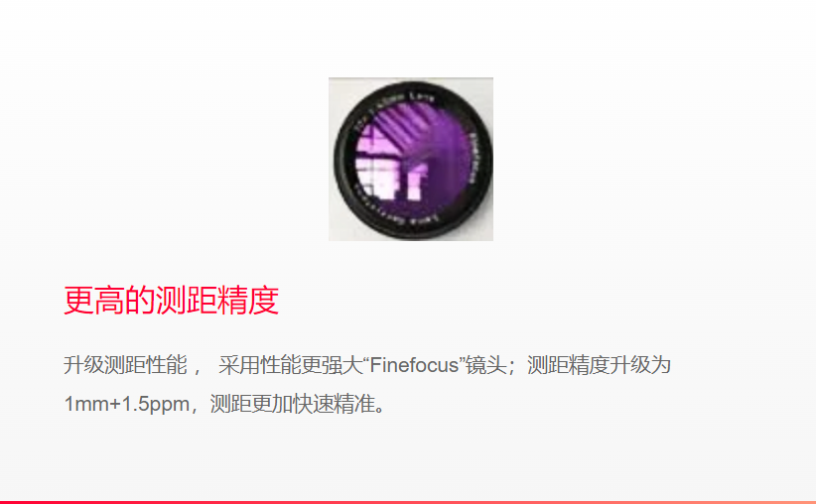Click the phrase 测距更加快速精准
The width and height of the screenshot is (816, 504).
(x=293, y=404)
